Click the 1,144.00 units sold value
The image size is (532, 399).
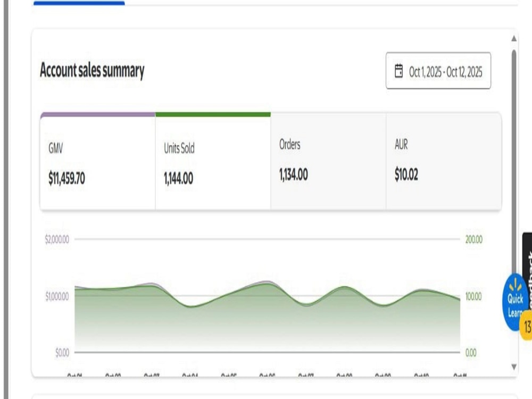tap(178, 178)
